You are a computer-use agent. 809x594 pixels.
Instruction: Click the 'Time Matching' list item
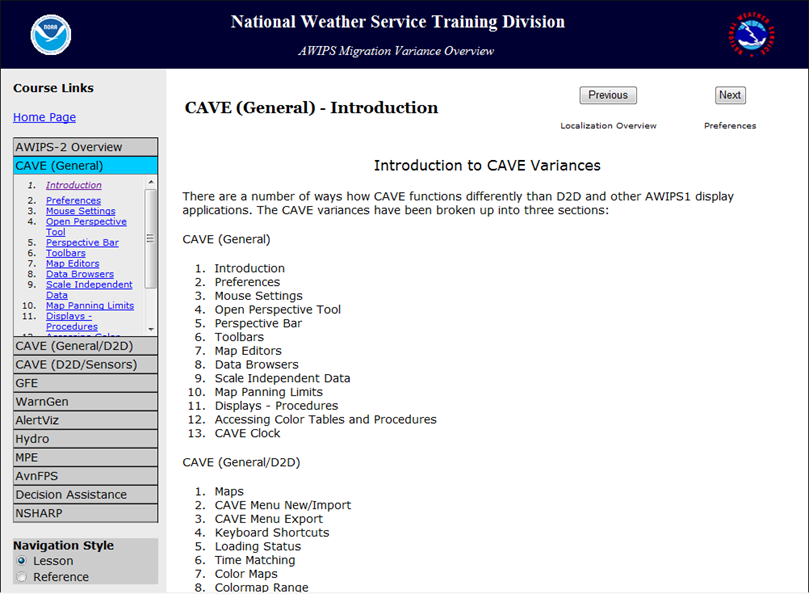point(255,560)
